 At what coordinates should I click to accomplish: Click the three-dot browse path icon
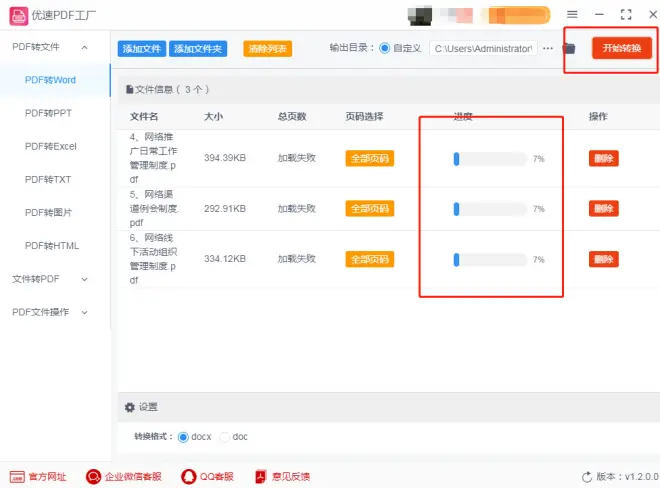[548, 48]
